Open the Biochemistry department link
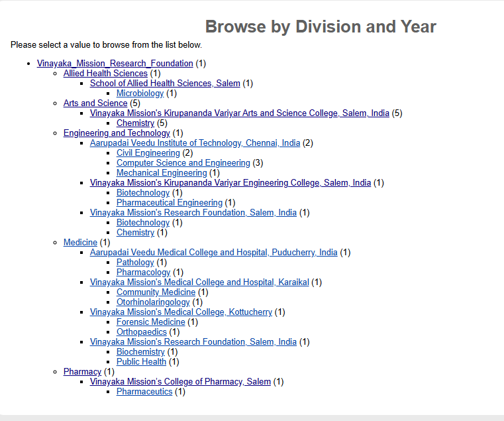This screenshot has height=421, width=504. 140,353
